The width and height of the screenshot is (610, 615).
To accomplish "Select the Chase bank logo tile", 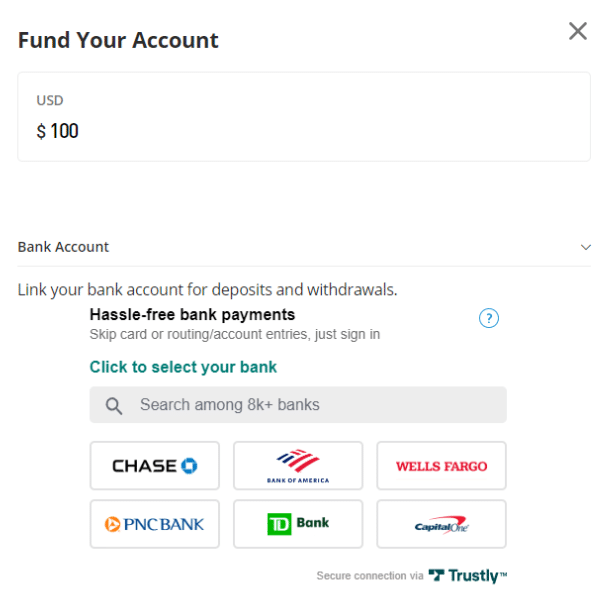I will tap(154, 466).
